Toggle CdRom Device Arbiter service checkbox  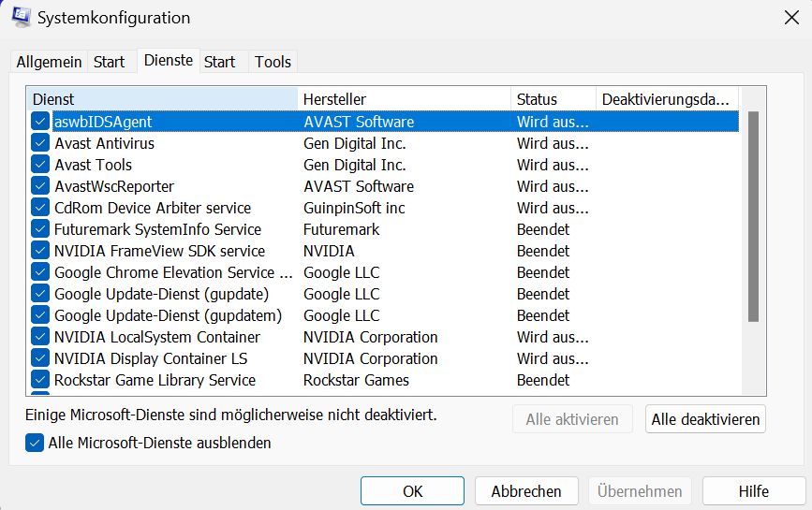40,208
